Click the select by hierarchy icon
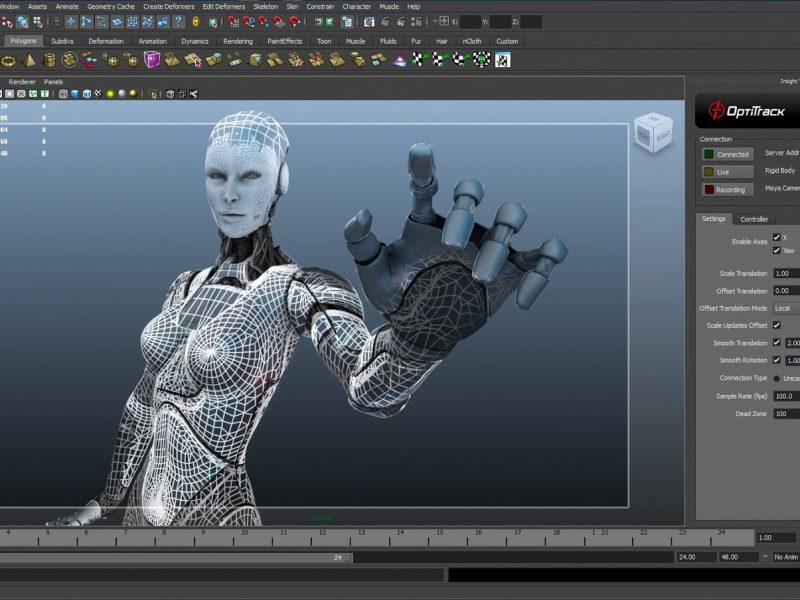The image size is (800, 600). (7, 21)
